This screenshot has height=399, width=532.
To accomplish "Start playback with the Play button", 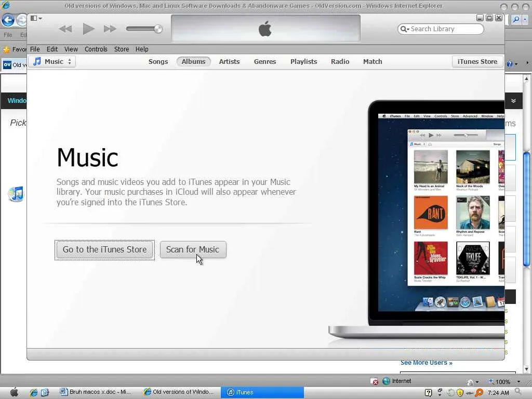I will 88,29.
